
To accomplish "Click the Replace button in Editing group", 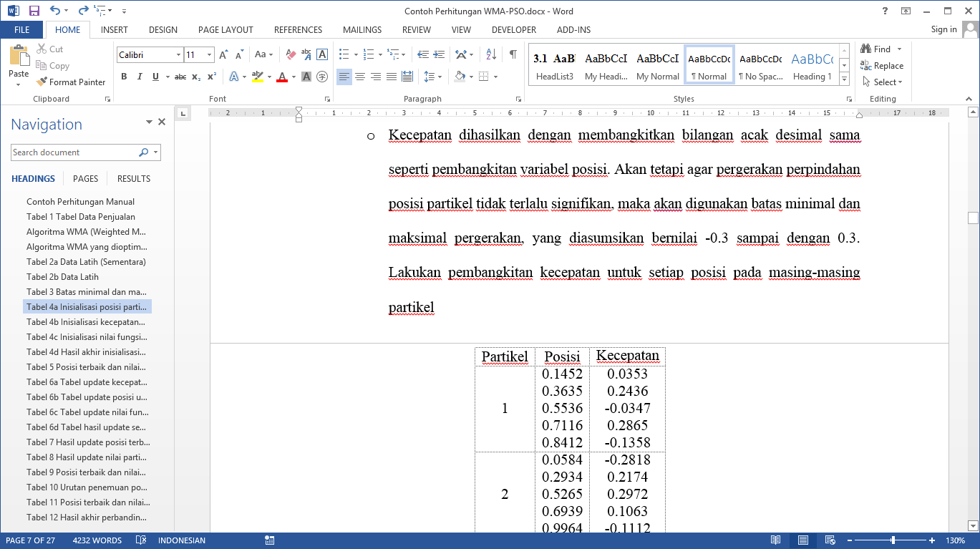I will click(x=882, y=66).
